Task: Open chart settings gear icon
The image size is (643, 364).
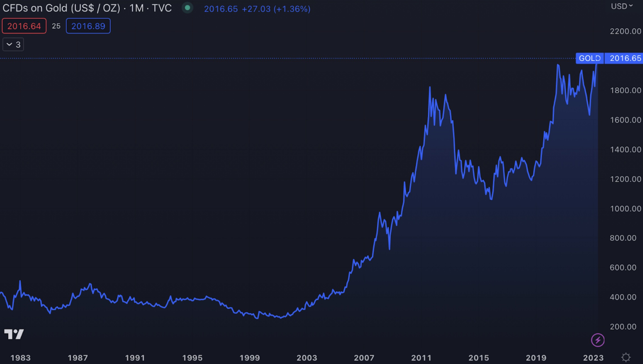Action: pyautogui.click(x=626, y=357)
